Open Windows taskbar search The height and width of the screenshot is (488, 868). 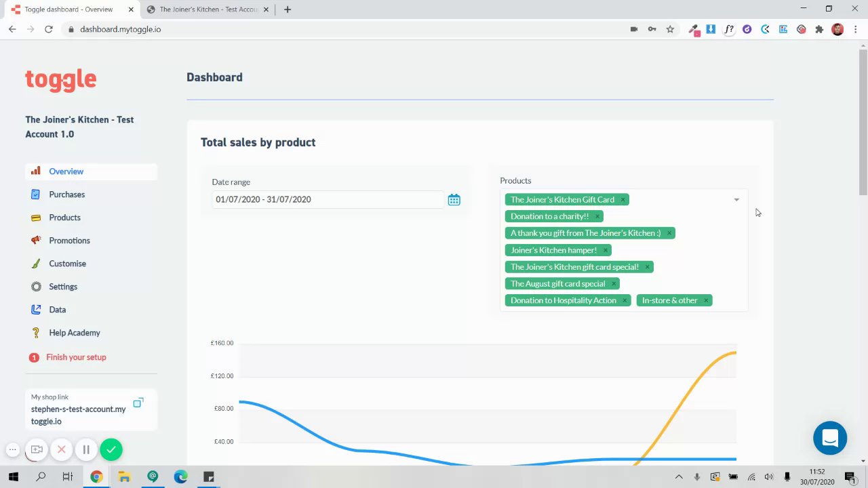click(41, 477)
